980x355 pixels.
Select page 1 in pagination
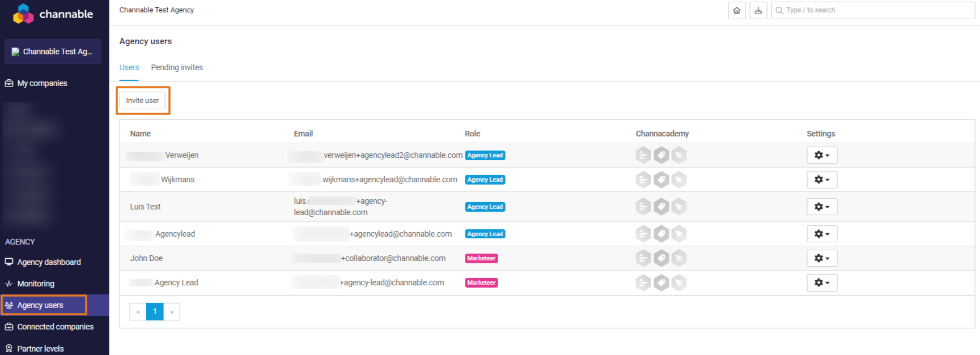coord(155,311)
